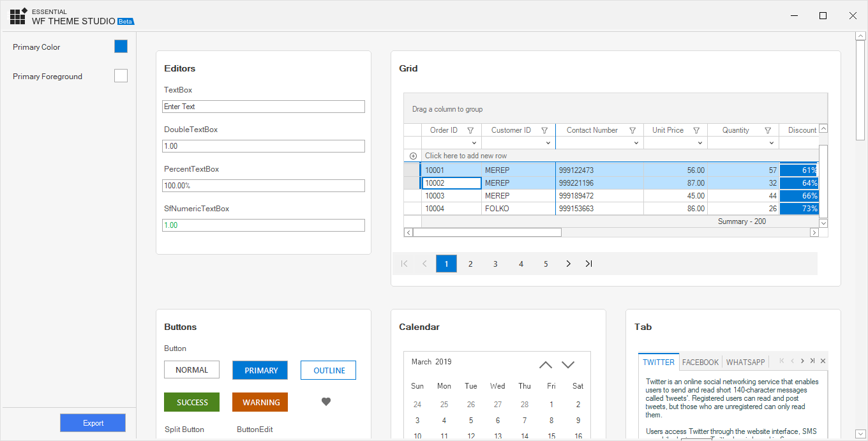Viewport: 868px width, 441px height.
Task: Select page 1 in pager
Action: pos(446,264)
